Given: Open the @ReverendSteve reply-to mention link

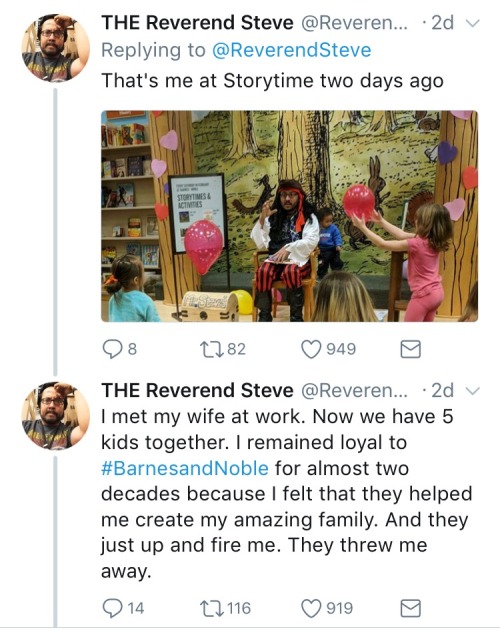Looking at the screenshot, I should coord(291,50).
